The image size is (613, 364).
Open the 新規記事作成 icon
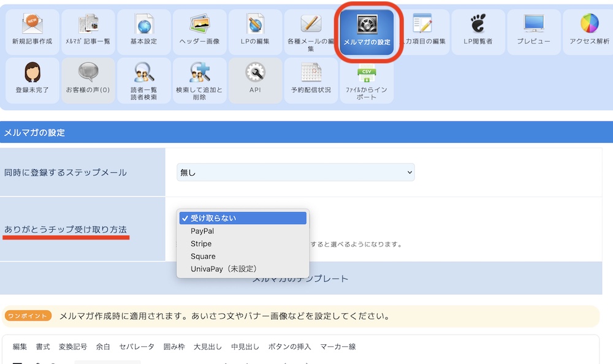32,25
